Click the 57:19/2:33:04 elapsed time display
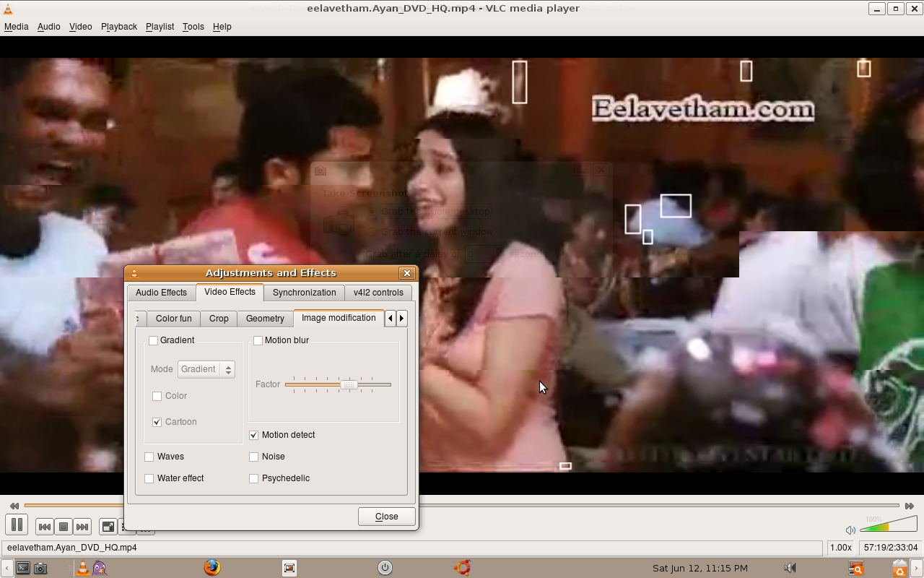 [891, 548]
